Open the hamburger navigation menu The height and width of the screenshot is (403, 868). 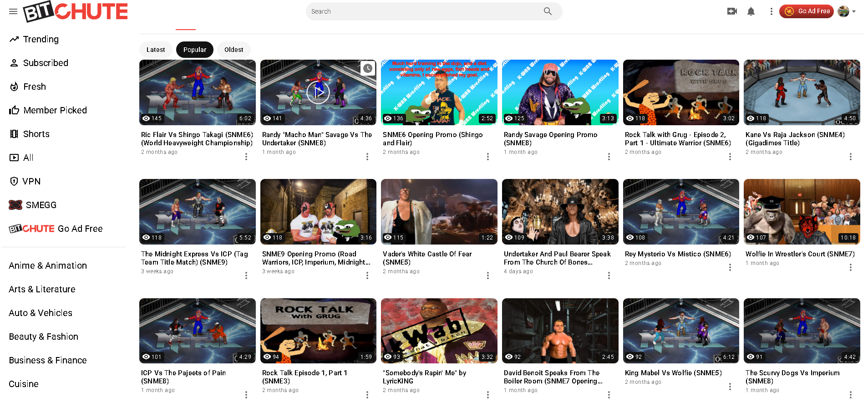(13, 11)
